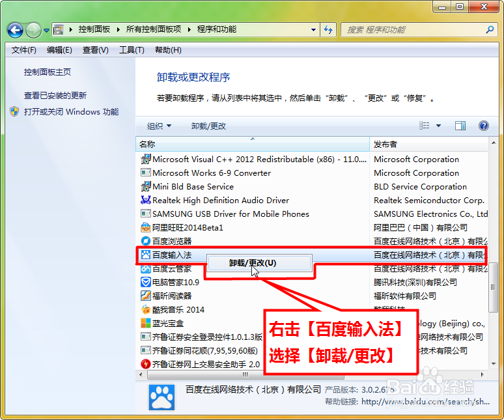
Task: Select BLD Service Corporation publisher cell
Action: pos(420,187)
